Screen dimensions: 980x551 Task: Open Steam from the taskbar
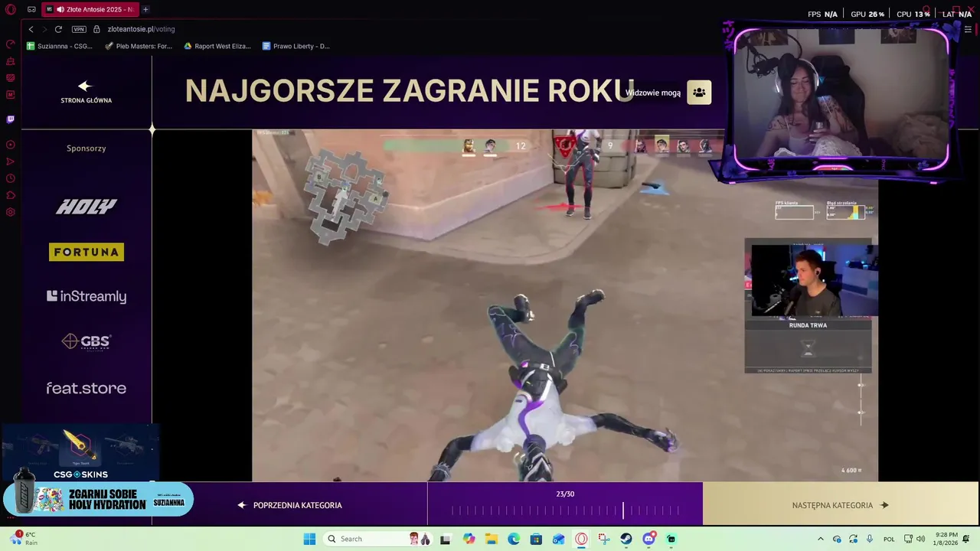(626, 539)
